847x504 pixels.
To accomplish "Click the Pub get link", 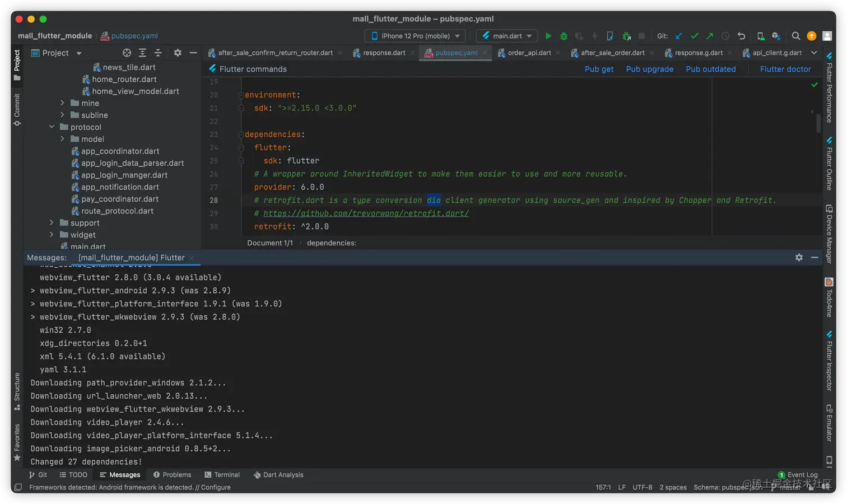I will [x=599, y=69].
